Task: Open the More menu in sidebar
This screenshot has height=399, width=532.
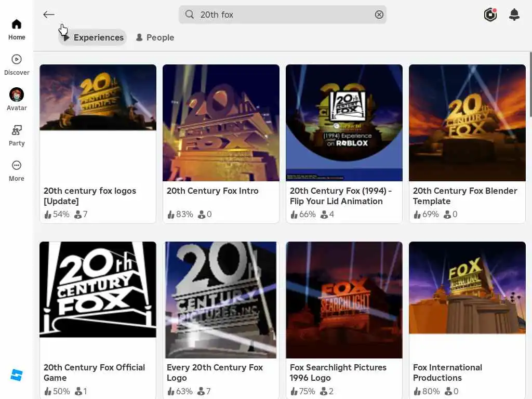Action: click(x=17, y=171)
